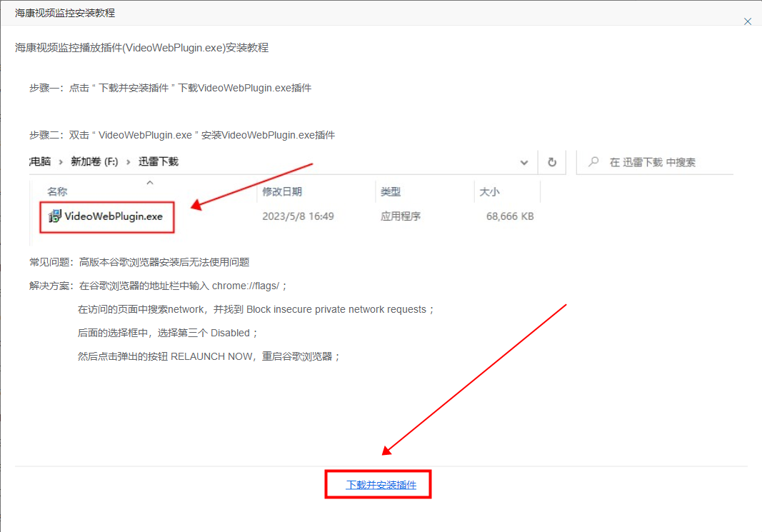Viewport: 762px width, 532px height.
Task: Expand the chevron after 电脑 breadcrumb
Action: (x=61, y=162)
